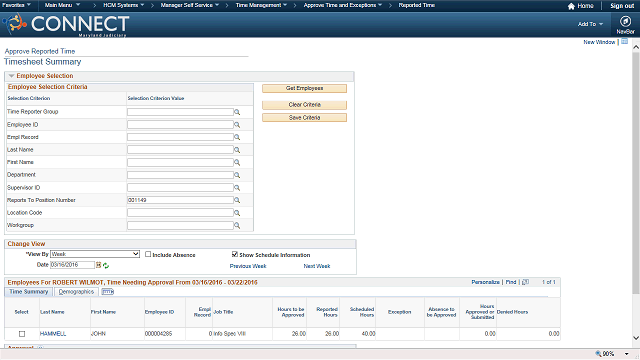The image size is (640, 360).
Task: Uncheck Show Schedule Information checkbox
Action: click(235, 254)
